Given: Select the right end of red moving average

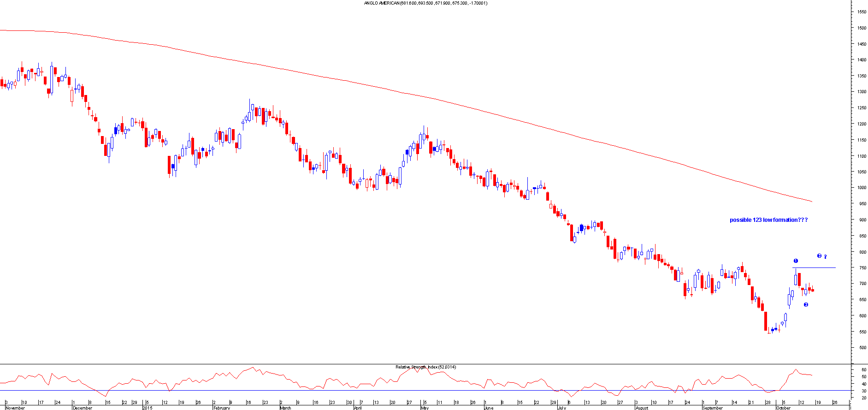Looking at the screenshot, I should point(811,201).
